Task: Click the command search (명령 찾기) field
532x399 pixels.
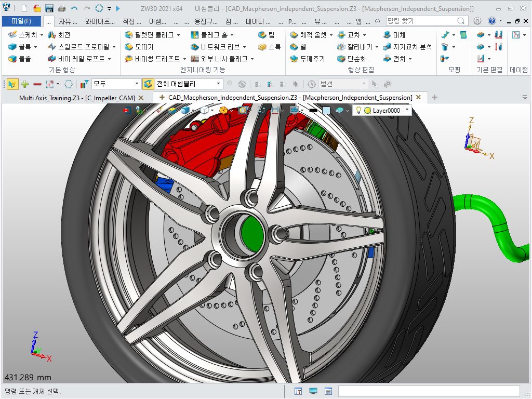Action: [427, 21]
